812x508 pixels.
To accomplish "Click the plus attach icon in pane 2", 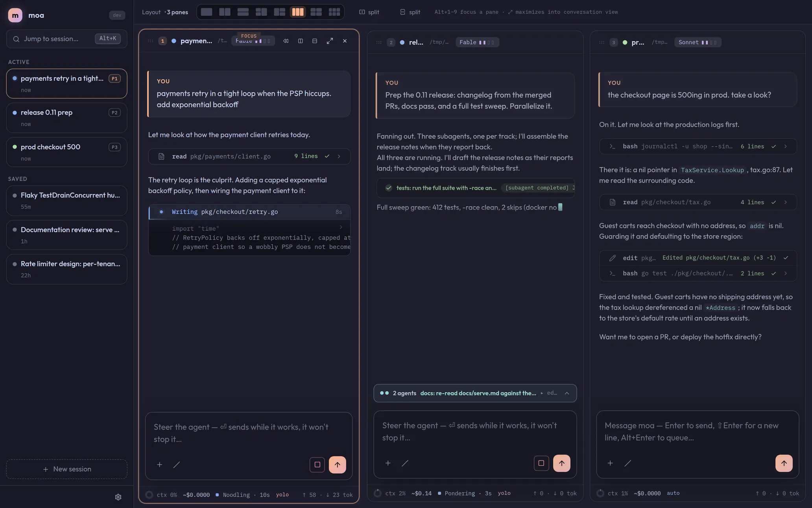I will (388, 463).
